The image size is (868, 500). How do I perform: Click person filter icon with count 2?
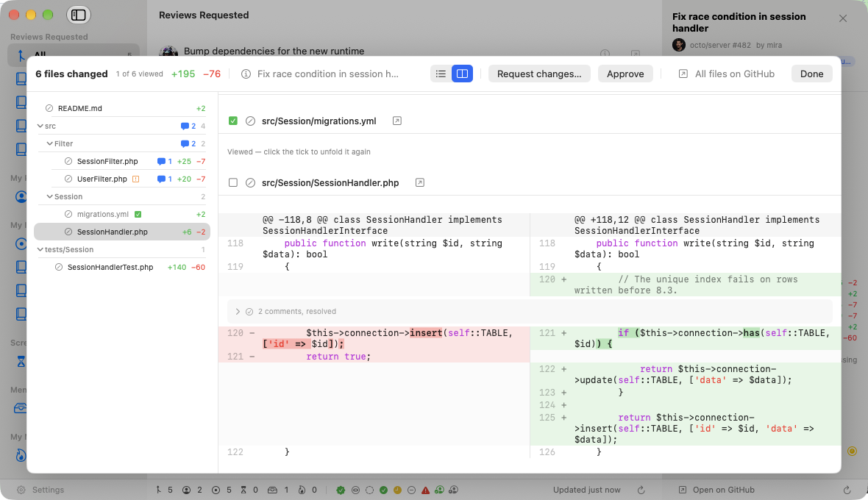[187, 490]
